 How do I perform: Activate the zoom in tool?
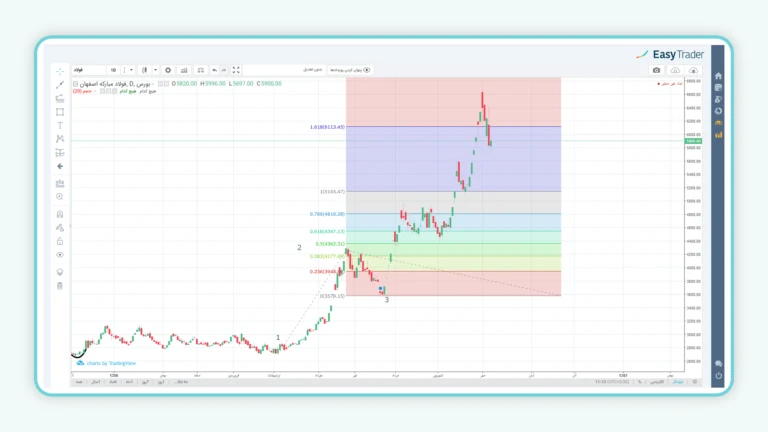pyautogui.click(x=60, y=197)
